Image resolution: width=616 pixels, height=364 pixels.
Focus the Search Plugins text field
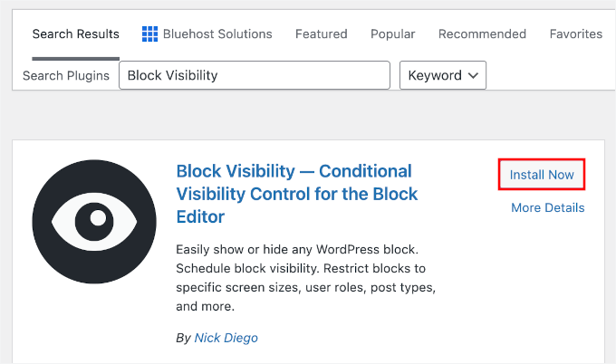255,75
